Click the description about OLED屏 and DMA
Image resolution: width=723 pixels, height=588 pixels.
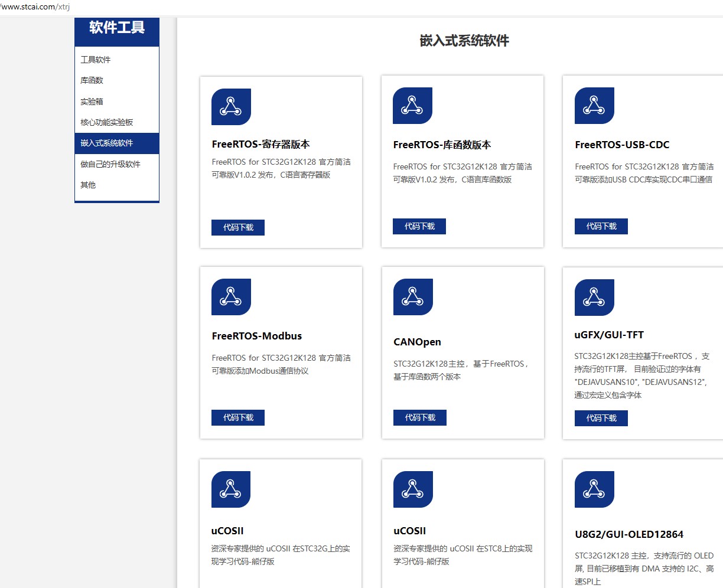click(644, 569)
